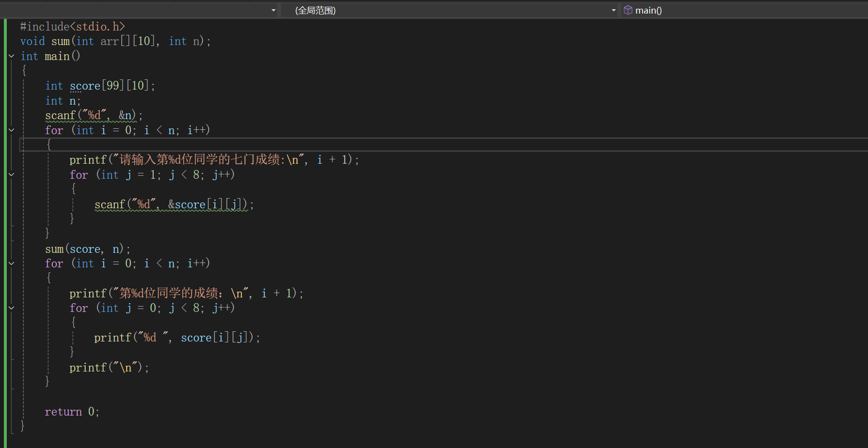Collapse the for loop below scanf("%d", &n)

click(12, 130)
